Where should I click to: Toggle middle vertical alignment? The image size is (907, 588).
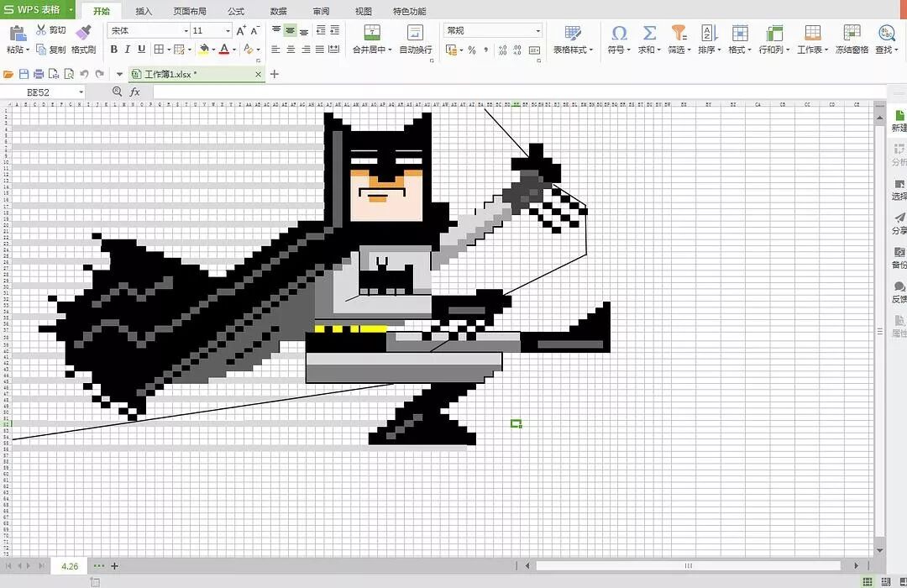click(x=291, y=30)
